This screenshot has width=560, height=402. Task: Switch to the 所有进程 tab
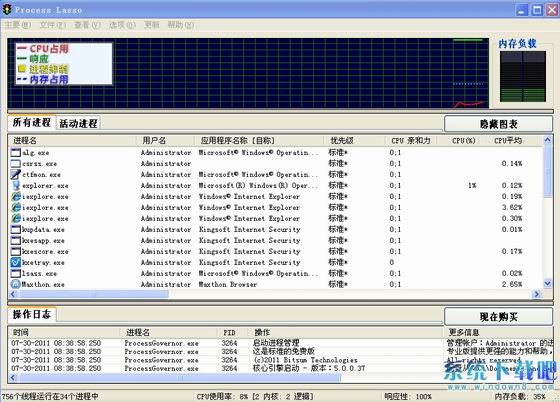[x=31, y=123]
